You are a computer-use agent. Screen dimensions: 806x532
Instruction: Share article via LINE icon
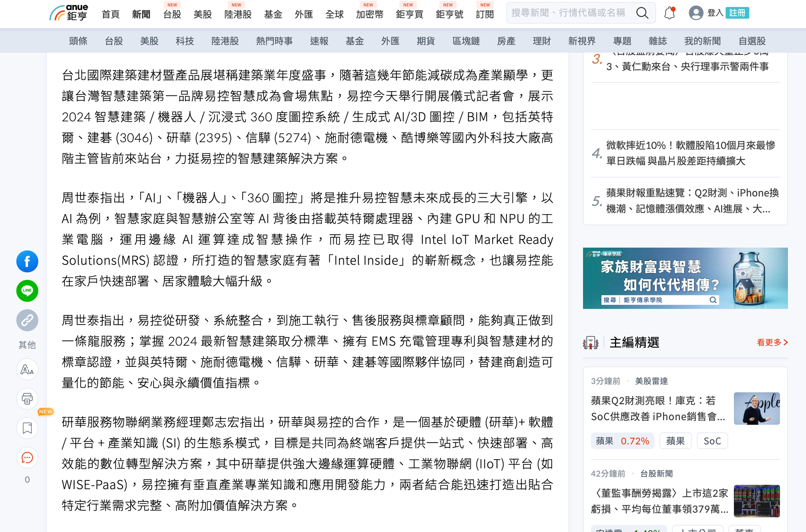click(27, 291)
